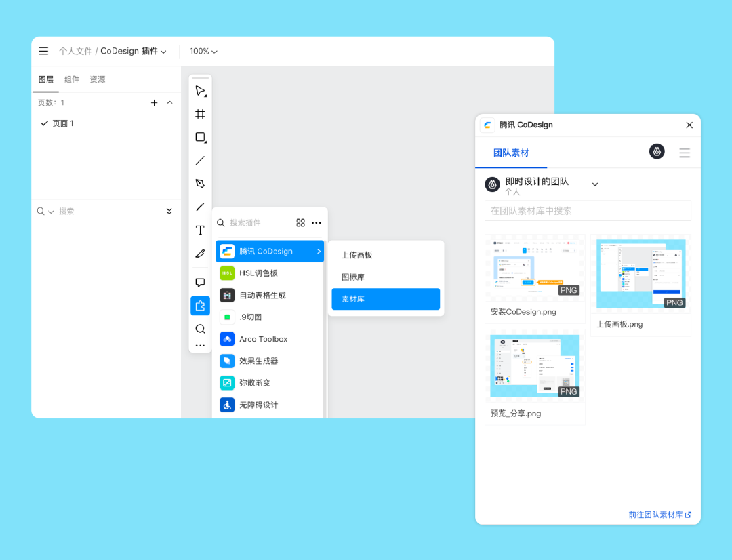Select the color picker eyedropper tool

pos(200,254)
